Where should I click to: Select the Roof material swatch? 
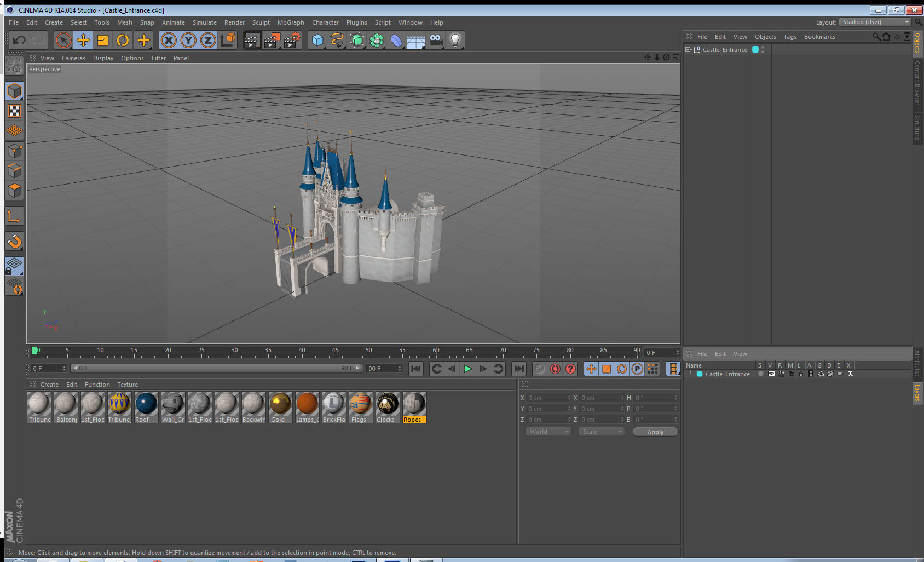(x=146, y=408)
